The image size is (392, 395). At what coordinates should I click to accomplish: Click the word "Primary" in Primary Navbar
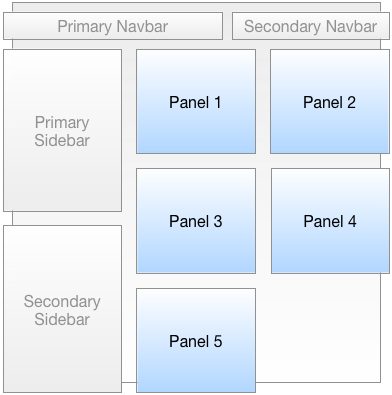pos(84,27)
